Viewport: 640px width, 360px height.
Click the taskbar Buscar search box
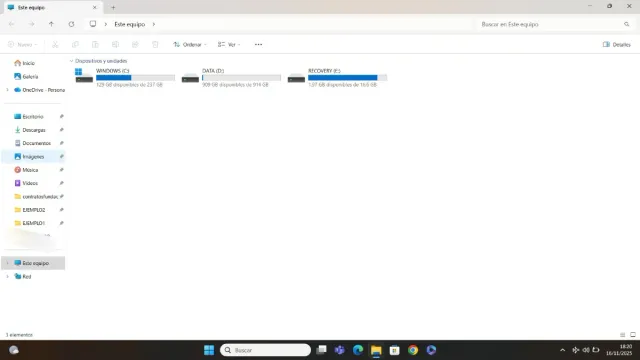(265, 350)
